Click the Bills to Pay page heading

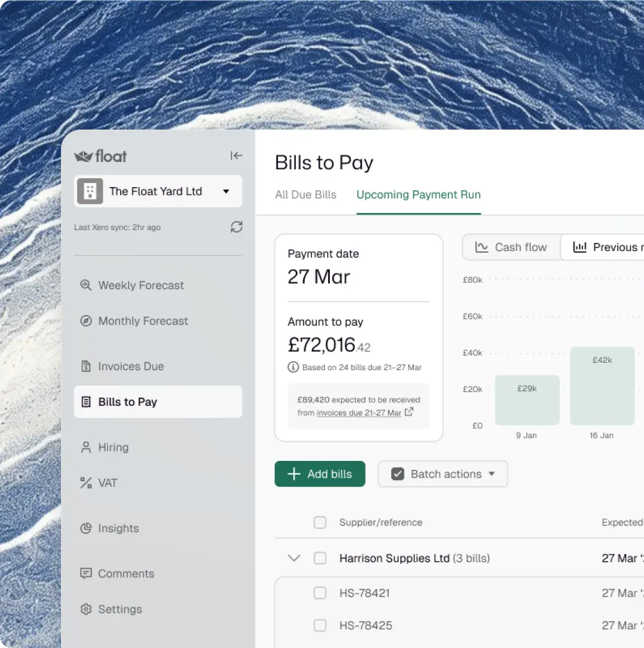pyautogui.click(x=324, y=163)
